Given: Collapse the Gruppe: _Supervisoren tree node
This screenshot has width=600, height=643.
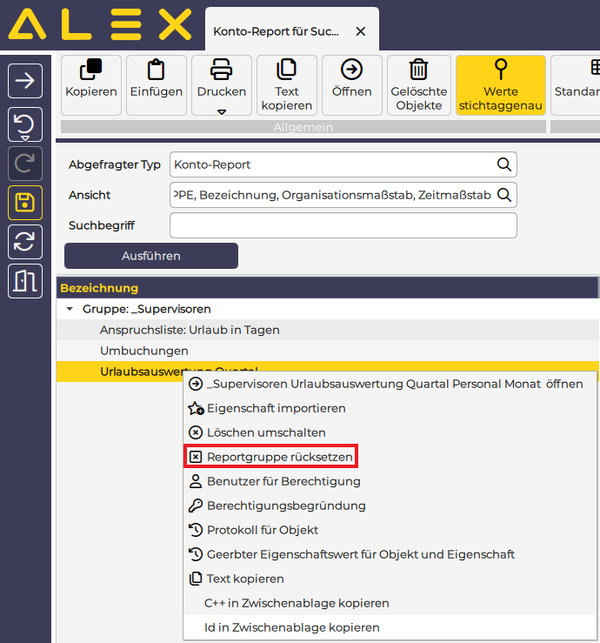Looking at the screenshot, I should (70, 309).
